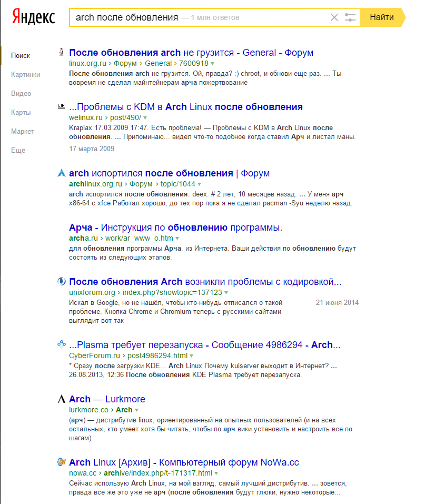Click the Lurkmore favicon

pyautogui.click(x=62, y=399)
